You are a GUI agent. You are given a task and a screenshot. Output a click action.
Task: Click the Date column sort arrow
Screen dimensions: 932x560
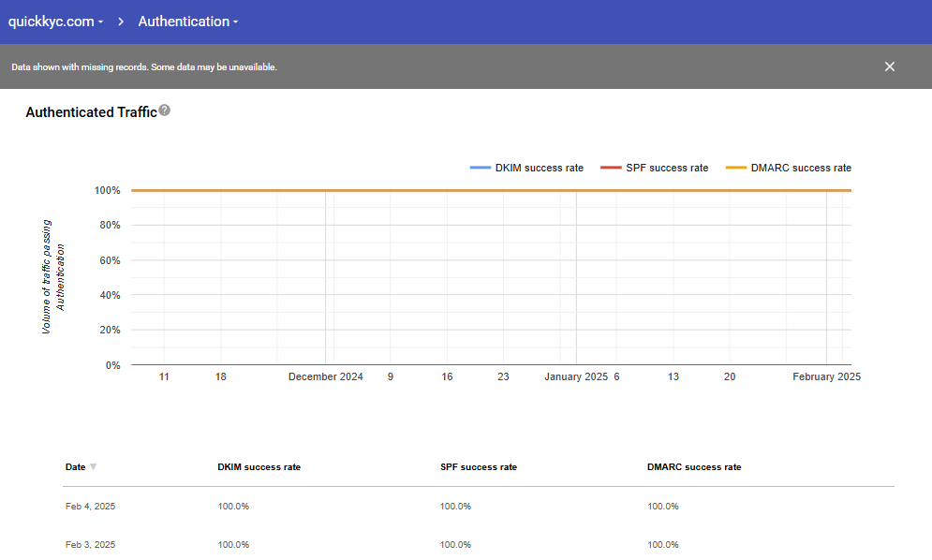click(x=93, y=466)
